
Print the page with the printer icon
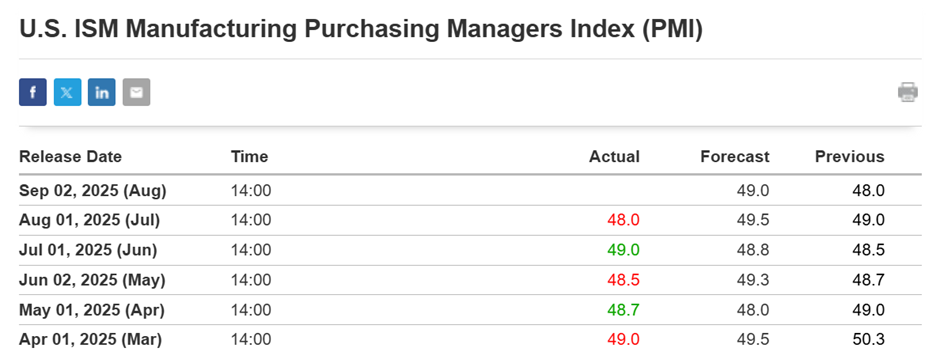coord(908,92)
